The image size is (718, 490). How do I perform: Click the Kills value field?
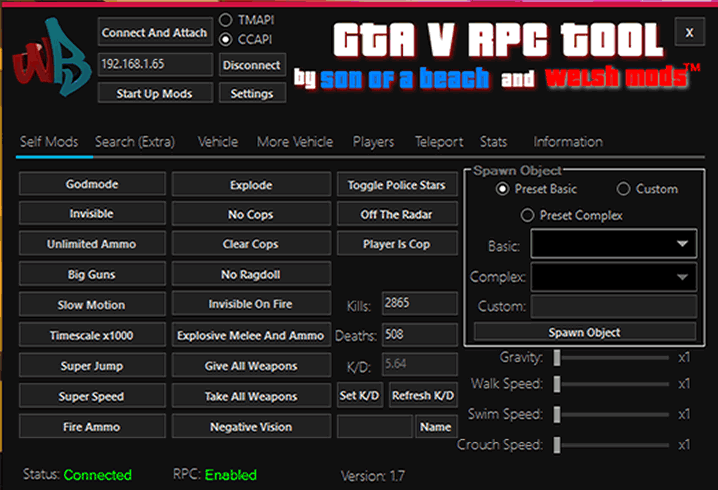420,303
